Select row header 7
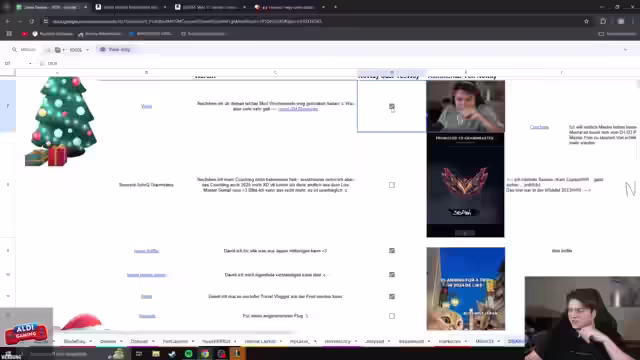The image size is (640, 360). 8,106
